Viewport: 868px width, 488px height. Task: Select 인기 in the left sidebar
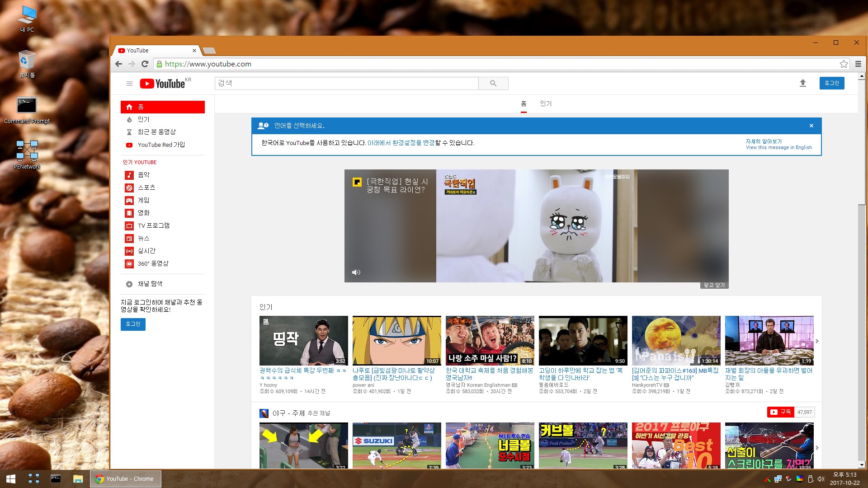pos(163,119)
